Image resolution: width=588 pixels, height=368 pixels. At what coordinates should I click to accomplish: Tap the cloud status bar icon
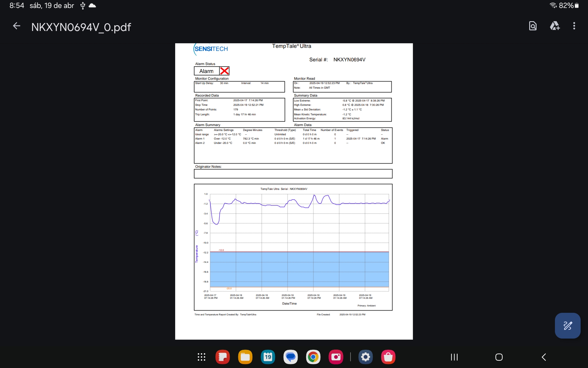pos(92,6)
